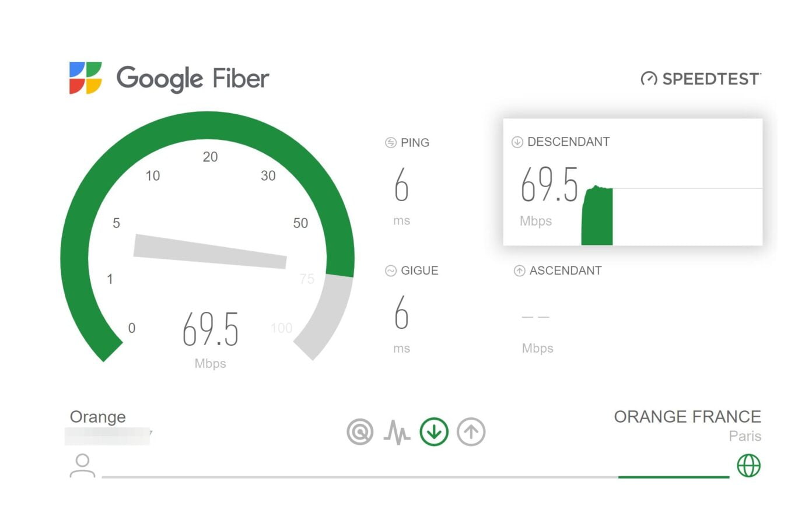The width and height of the screenshot is (812, 513).
Task: Toggle the upload view arrow
Action: click(x=471, y=432)
